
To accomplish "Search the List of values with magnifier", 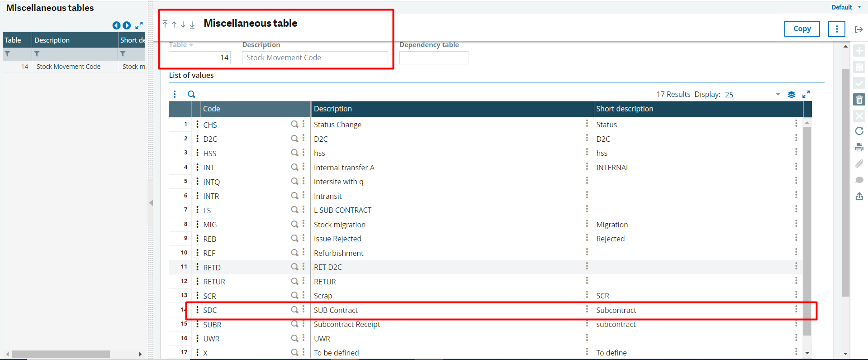I will [191, 94].
